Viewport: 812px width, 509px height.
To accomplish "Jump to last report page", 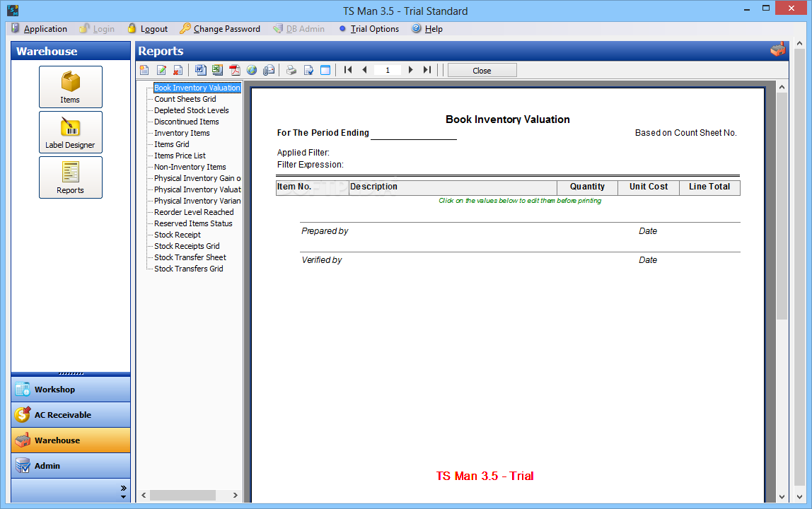I will coord(427,70).
